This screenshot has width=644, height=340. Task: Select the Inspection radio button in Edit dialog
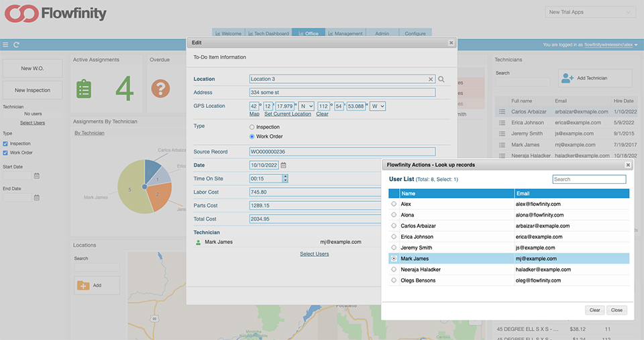[x=252, y=127]
